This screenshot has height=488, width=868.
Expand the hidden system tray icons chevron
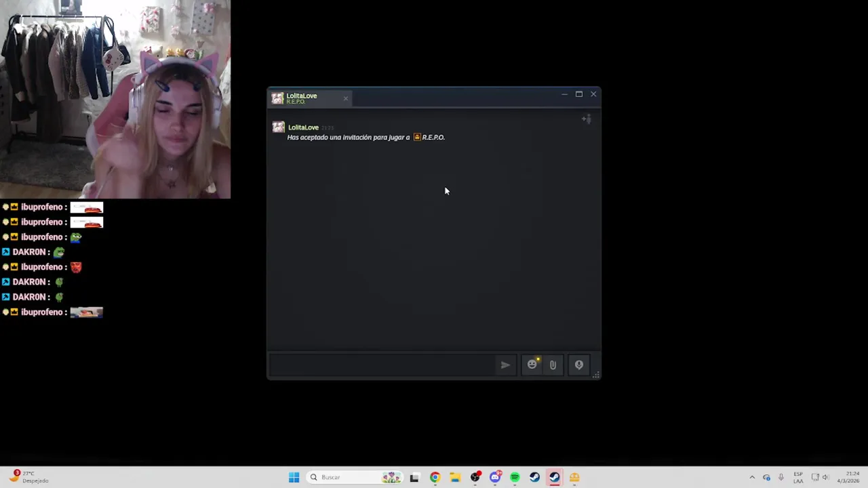click(752, 477)
